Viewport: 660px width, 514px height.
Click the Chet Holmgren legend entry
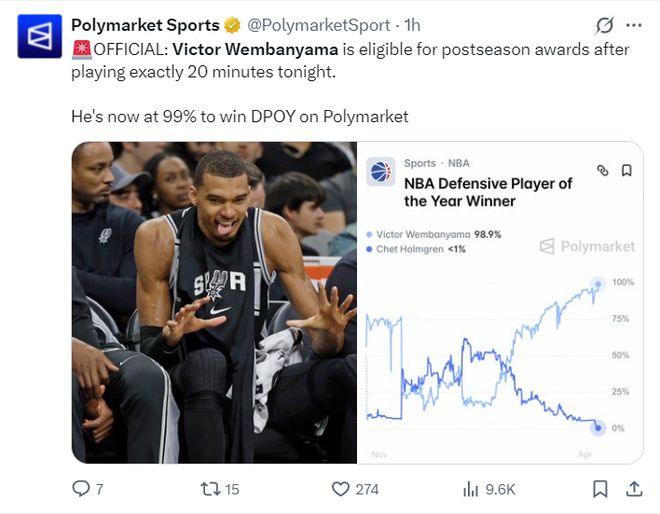click(x=421, y=249)
